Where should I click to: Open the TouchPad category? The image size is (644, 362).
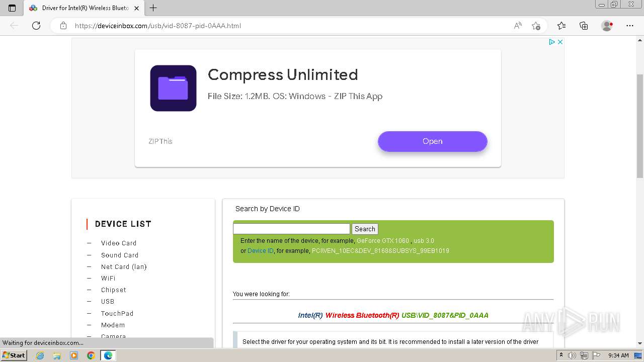(117, 314)
